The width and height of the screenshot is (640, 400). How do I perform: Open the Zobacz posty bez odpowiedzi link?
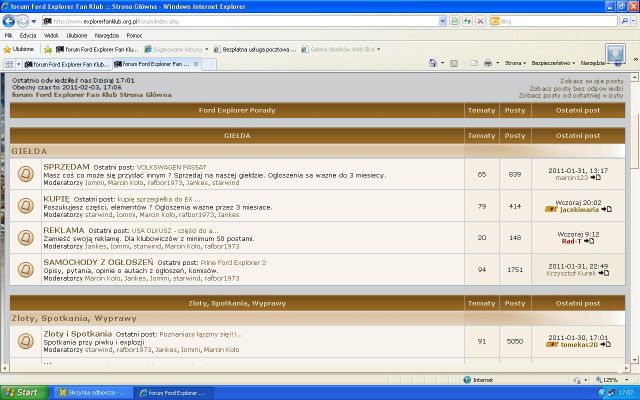pos(576,88)
